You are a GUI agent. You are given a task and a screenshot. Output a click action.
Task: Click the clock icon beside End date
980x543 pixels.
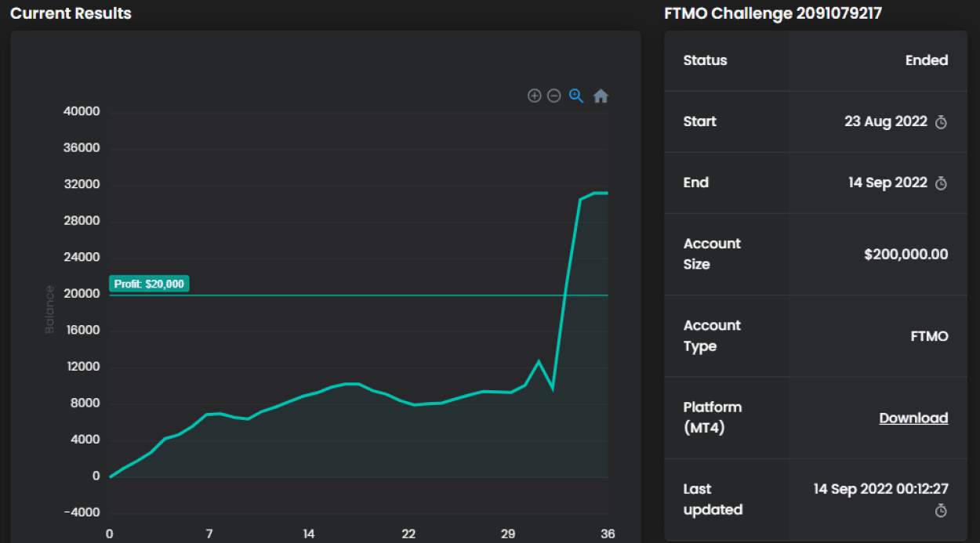(x=942, y=183)
